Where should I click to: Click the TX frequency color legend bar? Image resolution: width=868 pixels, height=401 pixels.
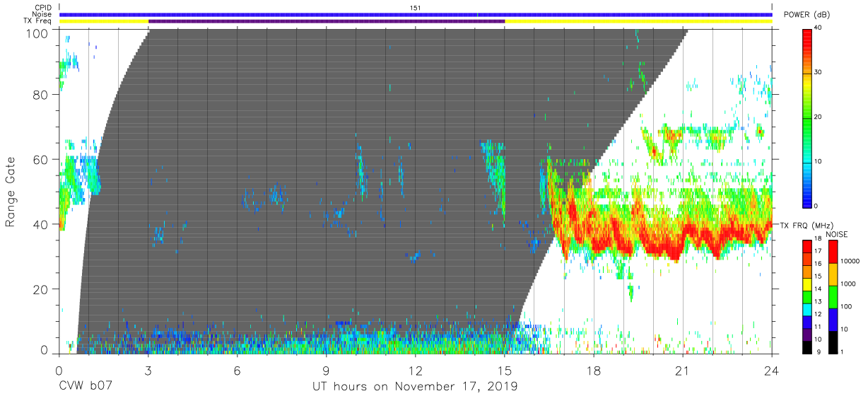click(807, 296)
